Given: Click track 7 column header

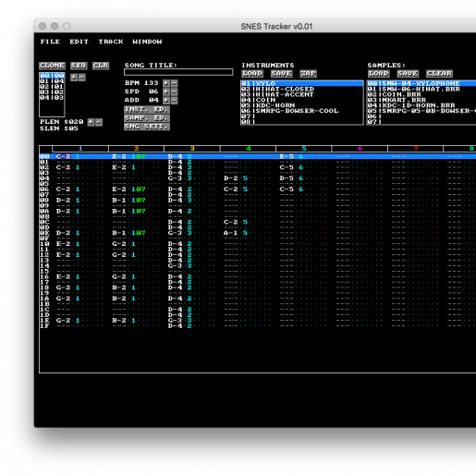Looking at the screenshot, I should pyautogui.click(x=416, y=149).
